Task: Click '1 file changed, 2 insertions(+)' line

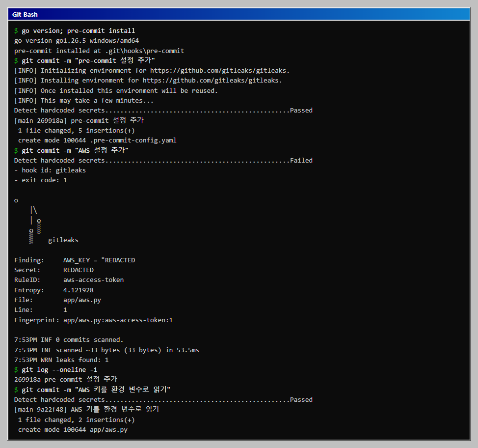Action: point(76,420)
